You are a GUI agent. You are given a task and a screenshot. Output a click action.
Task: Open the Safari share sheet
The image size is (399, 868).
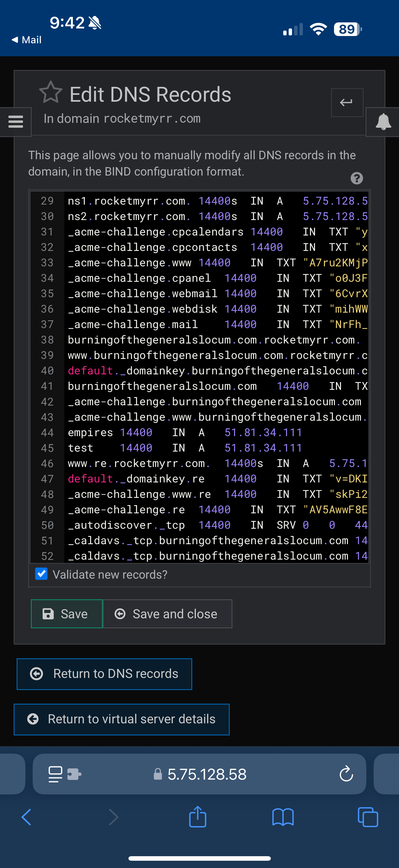[198, 817]
